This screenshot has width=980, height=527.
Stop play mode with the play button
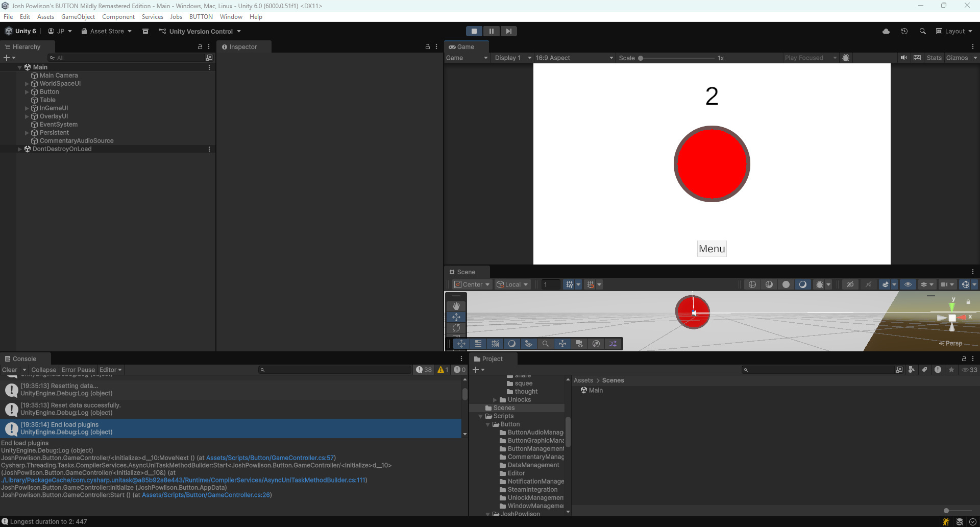[x=474, y=31]
